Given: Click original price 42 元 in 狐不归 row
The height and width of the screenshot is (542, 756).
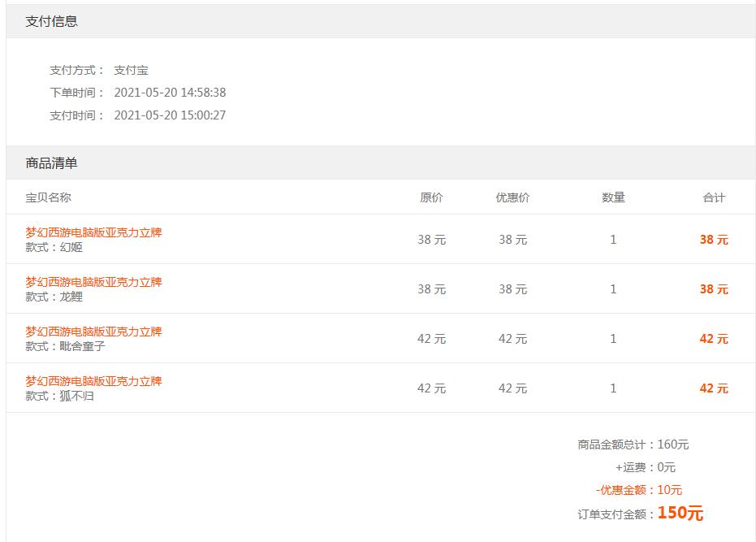Looking at the screenshot, I should pyautogui.click(x=431, y=388).
